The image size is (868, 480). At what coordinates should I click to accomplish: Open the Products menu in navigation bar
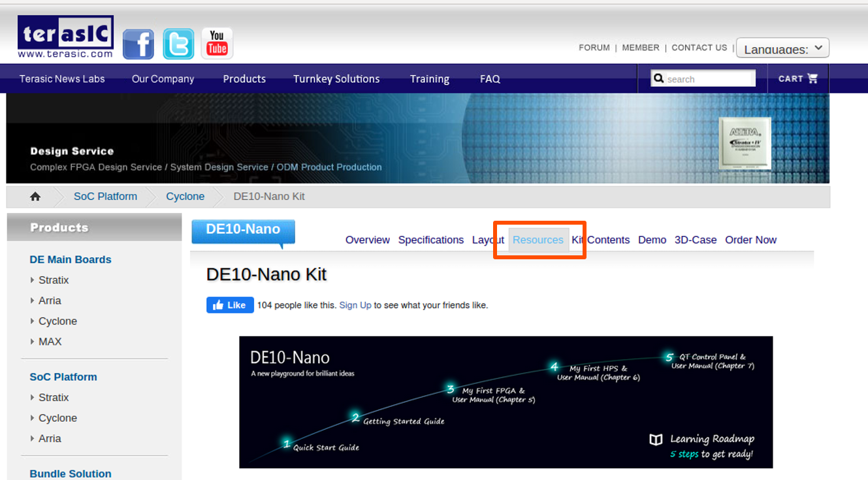pos(244,79)
